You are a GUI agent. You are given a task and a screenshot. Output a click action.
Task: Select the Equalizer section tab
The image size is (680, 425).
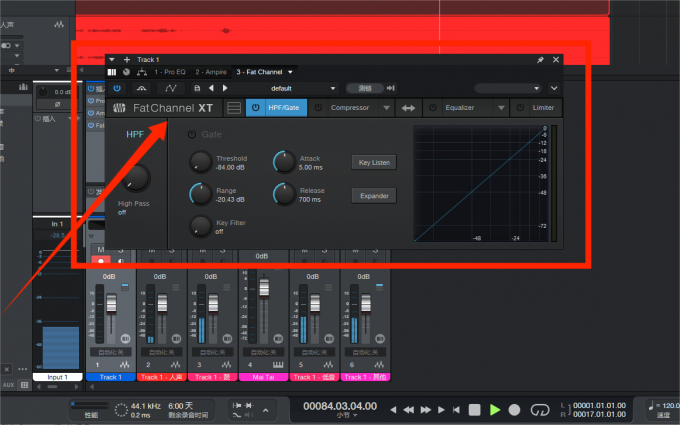point(460,108)
